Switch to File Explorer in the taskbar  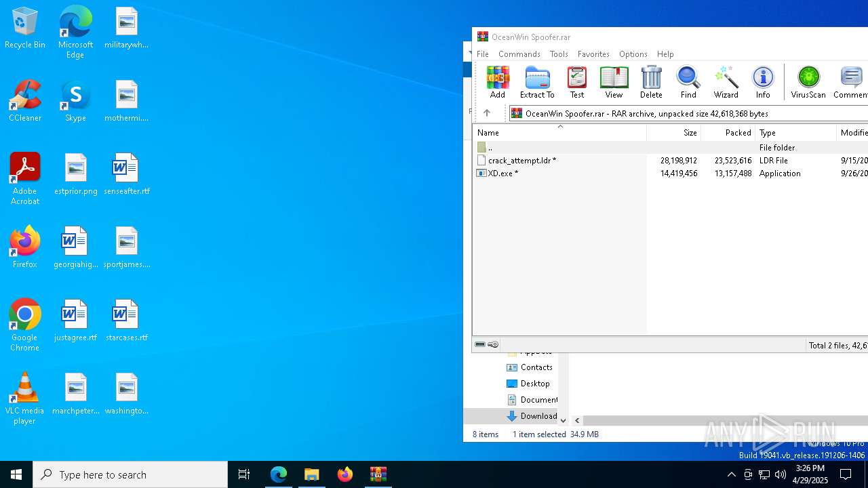pyautogui.click(x=312, y=474)
